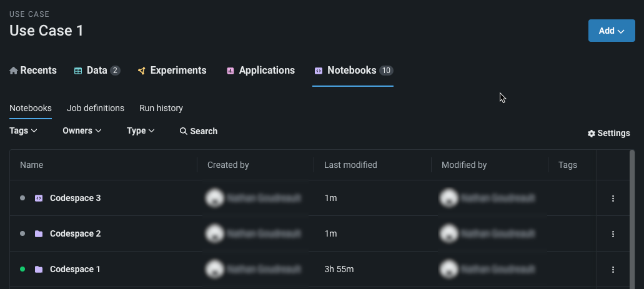
Task: Open the three-dot menu for Codespace 3
Action: pyautogui.click(x=613, y=198)
